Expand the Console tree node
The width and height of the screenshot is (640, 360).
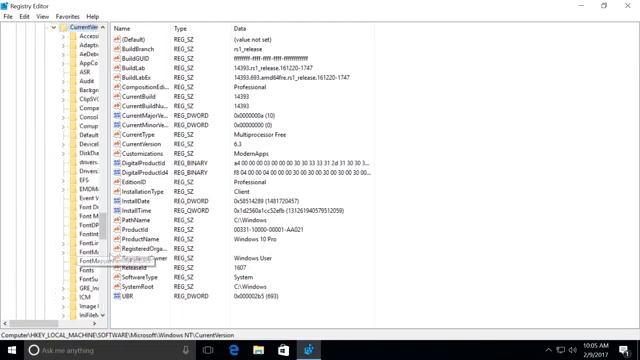(63, 117)
